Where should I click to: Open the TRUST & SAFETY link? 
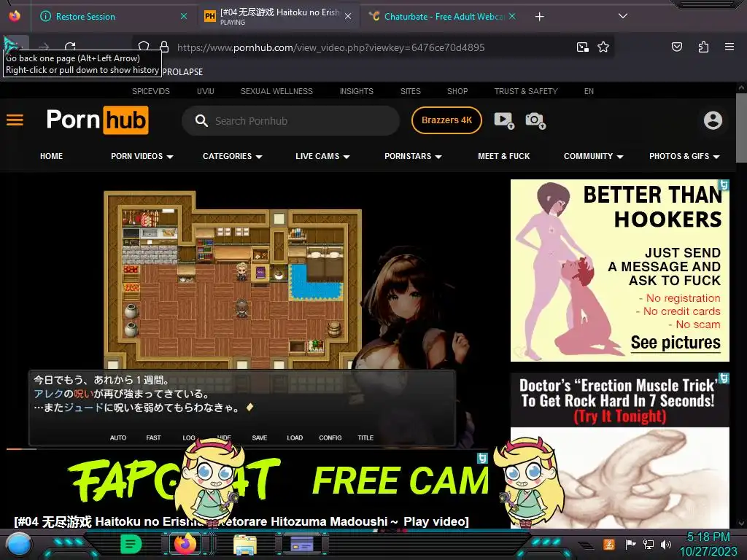(x=525, y=91)
